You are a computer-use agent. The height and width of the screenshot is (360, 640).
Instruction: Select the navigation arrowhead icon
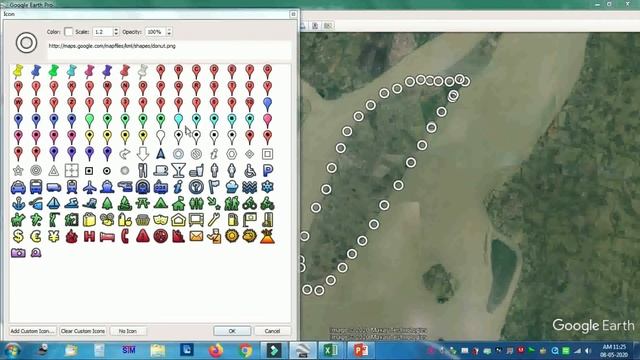coord(160,154)
